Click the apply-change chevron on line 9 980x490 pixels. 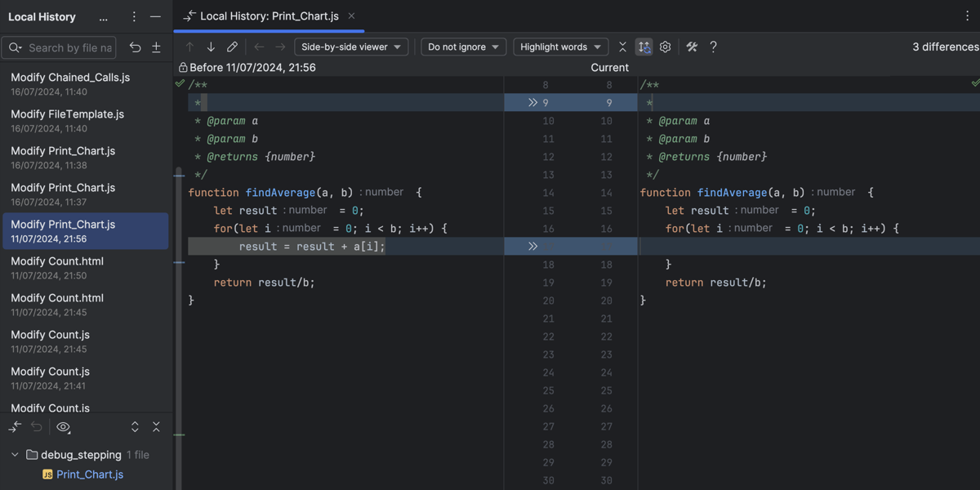[x=533, y=102]
